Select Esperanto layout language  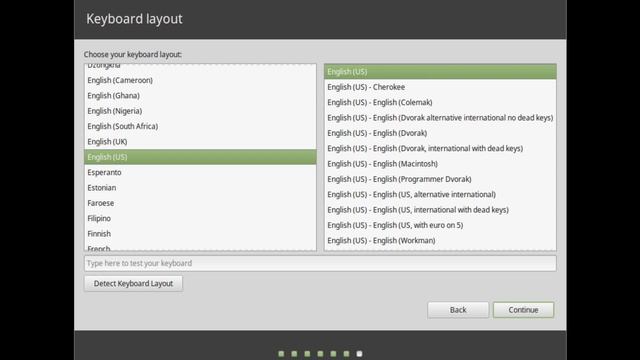pyautogui.click(x=200, y=172)
